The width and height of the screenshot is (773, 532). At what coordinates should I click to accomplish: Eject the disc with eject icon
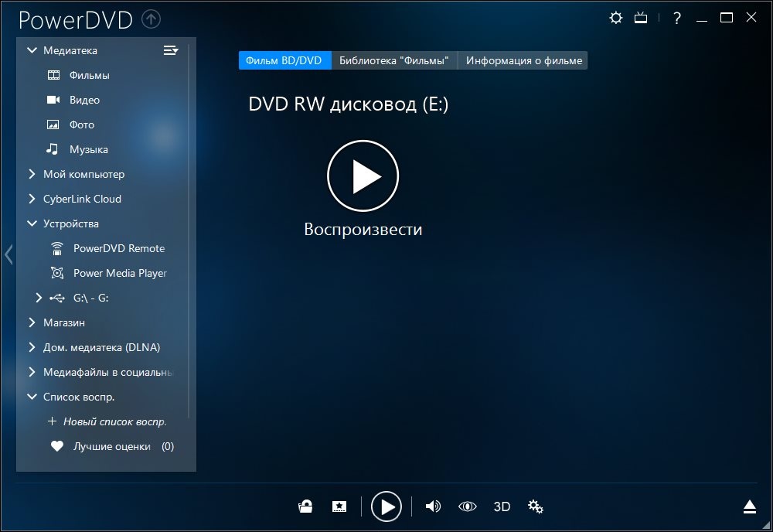(750, 506)
